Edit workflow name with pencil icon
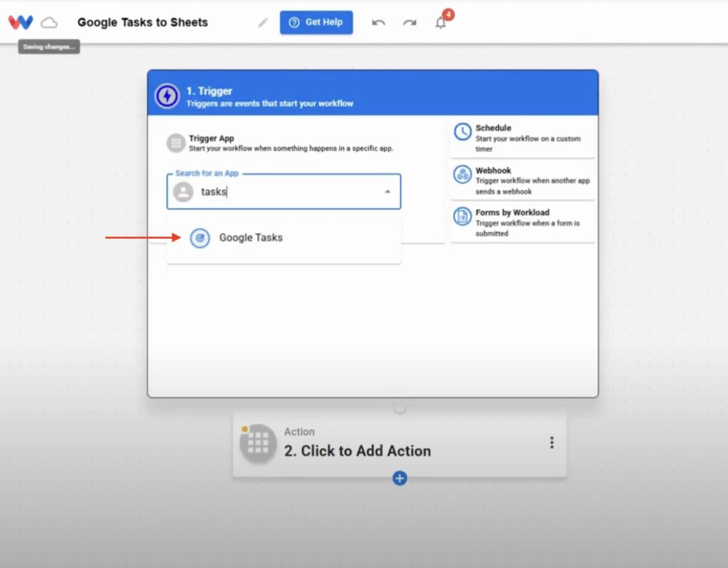Viewport: 728px width, 568px height. point(263,22)
